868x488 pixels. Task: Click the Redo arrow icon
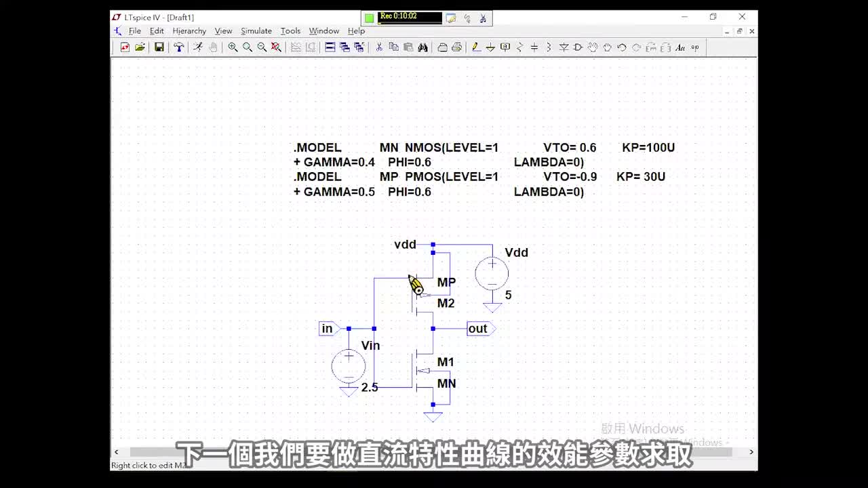[636, 47]
